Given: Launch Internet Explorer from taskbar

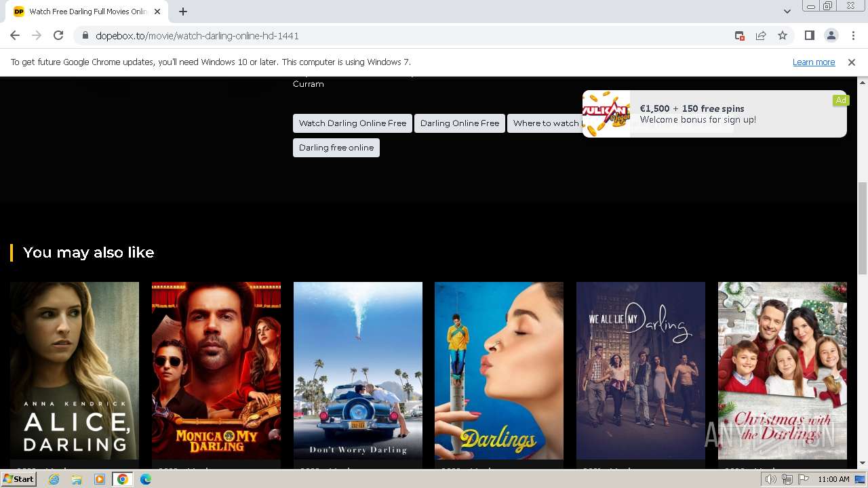Looking at the screenshot, I should (x=54, y=479).
